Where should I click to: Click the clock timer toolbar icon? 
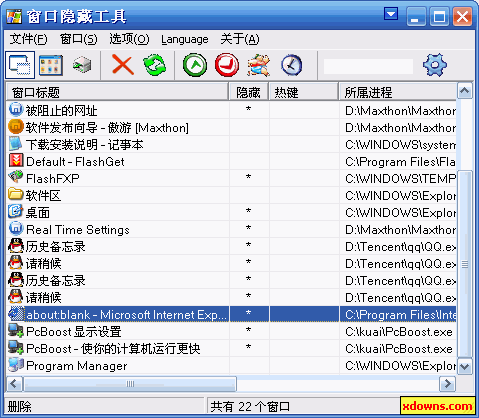(291, 65)
